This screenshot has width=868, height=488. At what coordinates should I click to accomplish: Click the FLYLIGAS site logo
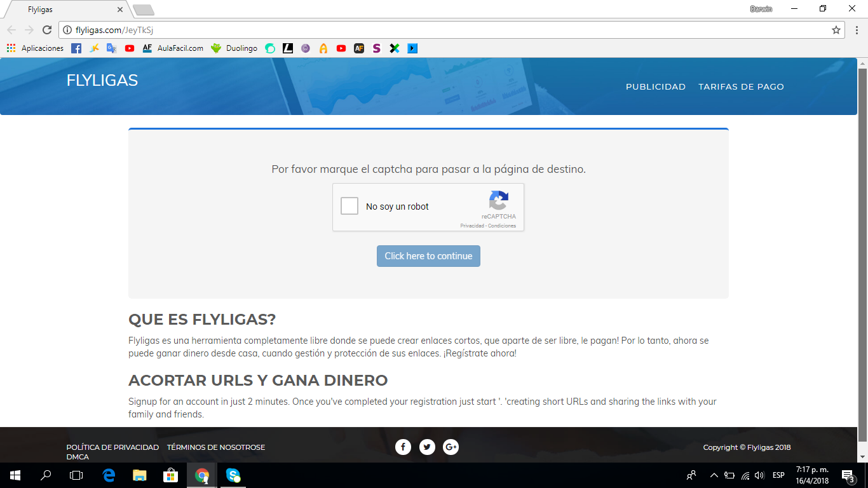click(102, 81)
